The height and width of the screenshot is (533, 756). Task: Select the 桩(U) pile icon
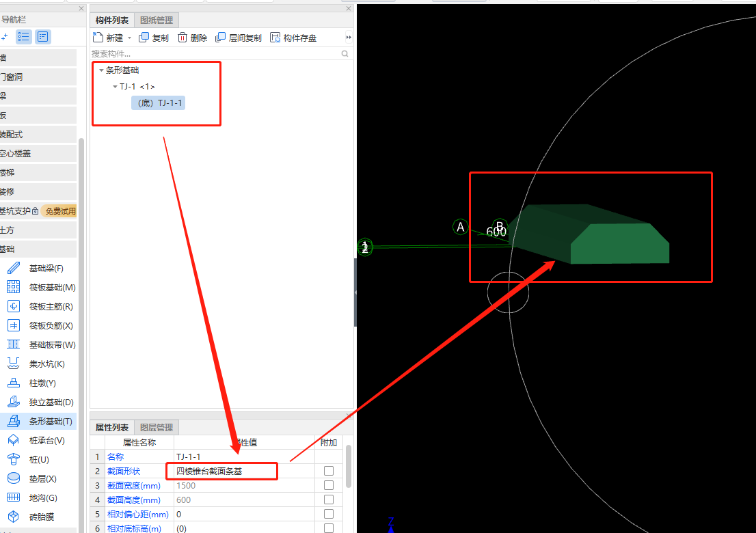tap(14, 459)
